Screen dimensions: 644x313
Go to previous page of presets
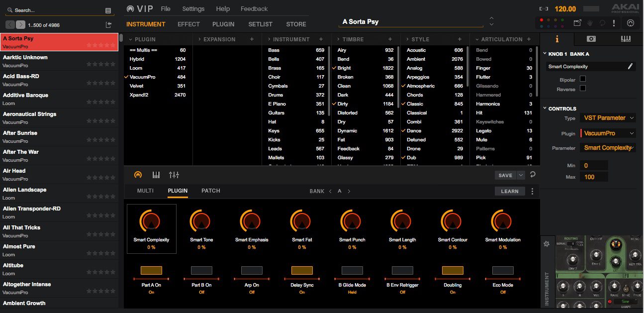(10, 25)
